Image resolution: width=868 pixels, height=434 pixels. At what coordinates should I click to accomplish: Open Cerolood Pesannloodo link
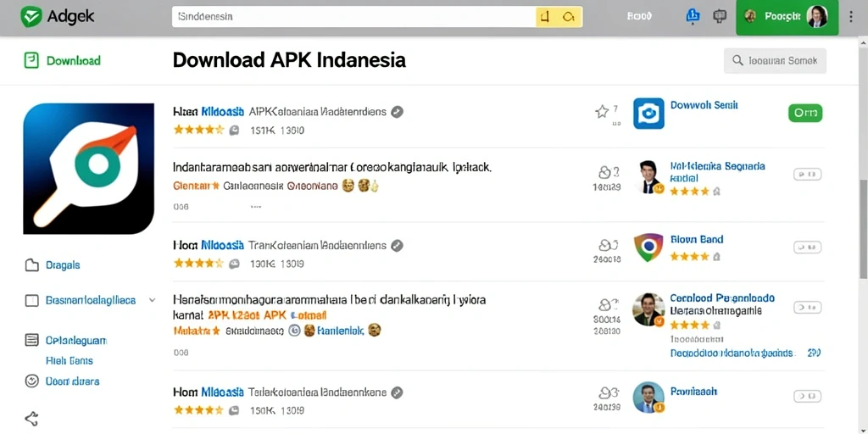coord(722,298)
